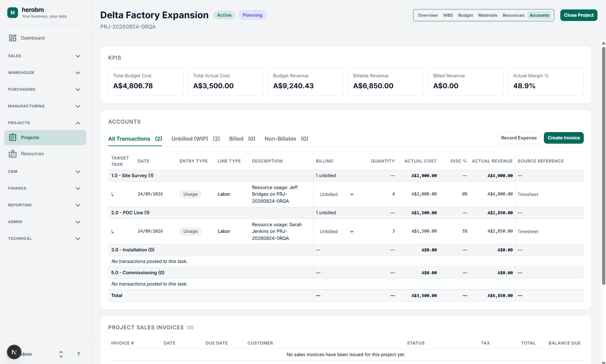
Task: Switch to the Materials tab
Action: 488,15
